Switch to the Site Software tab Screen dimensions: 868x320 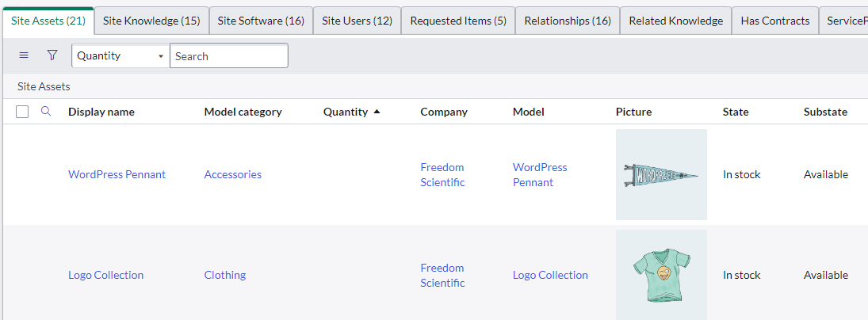(x=261, y=21)
